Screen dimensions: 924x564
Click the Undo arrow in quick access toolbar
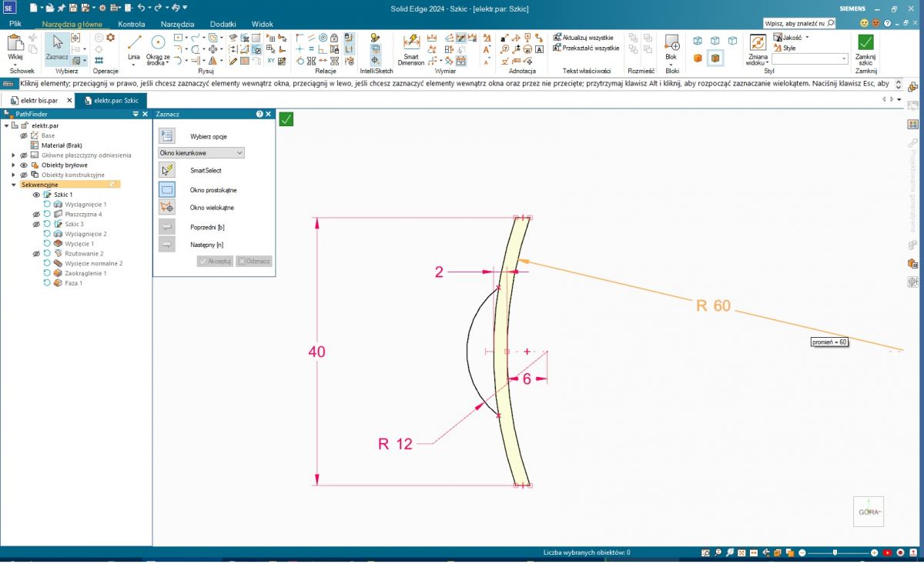(140, 8)
